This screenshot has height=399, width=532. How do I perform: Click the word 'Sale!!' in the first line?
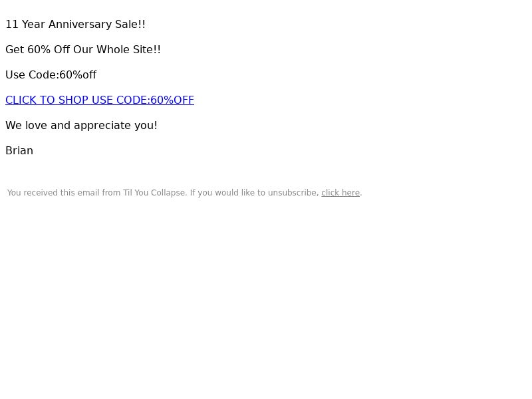click(130, 25)
